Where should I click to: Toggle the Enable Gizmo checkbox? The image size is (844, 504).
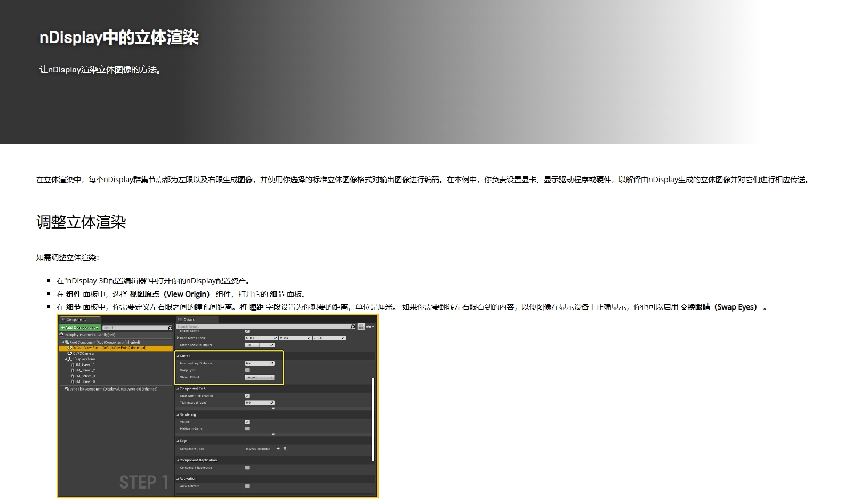point(247,331)
